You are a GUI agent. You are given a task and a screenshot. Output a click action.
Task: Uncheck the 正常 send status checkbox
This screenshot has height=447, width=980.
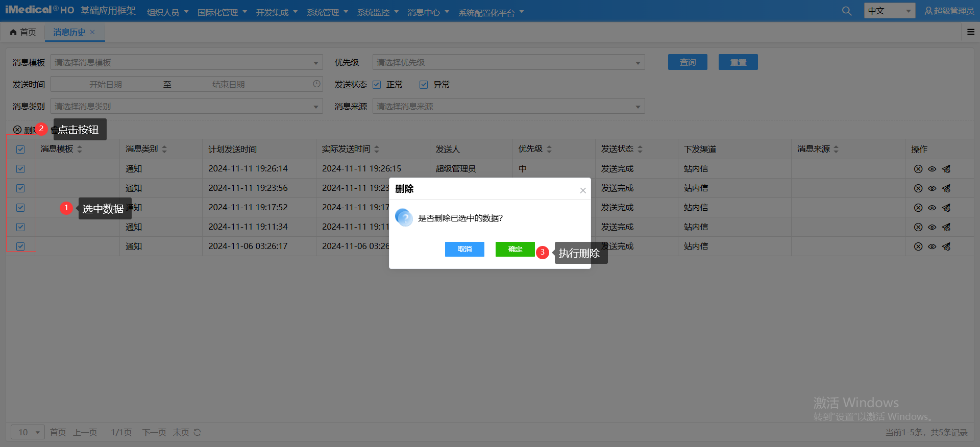click(x=377, y=85)
